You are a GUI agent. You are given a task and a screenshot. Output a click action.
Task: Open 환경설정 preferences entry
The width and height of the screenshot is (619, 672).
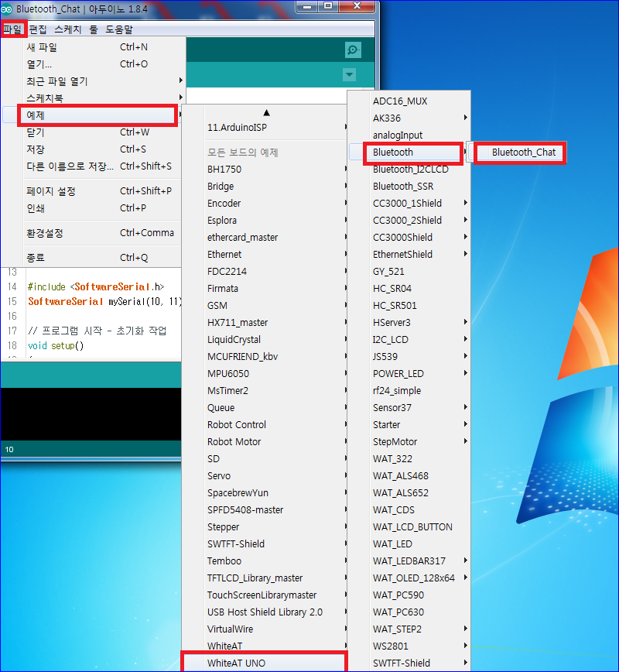(x=93, y=233)
